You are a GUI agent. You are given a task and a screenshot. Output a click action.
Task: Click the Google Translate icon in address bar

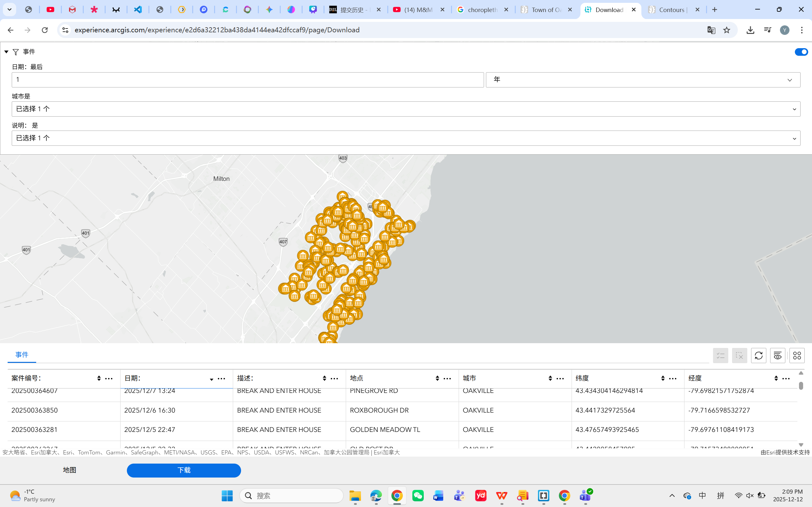[x=711, y=30]
